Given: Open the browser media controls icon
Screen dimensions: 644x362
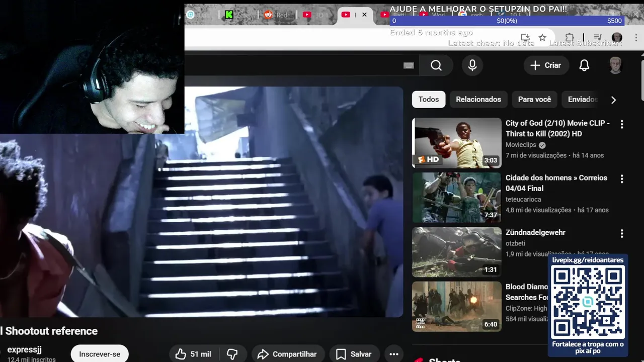Looking at the screenshot, I should point(598,38).
